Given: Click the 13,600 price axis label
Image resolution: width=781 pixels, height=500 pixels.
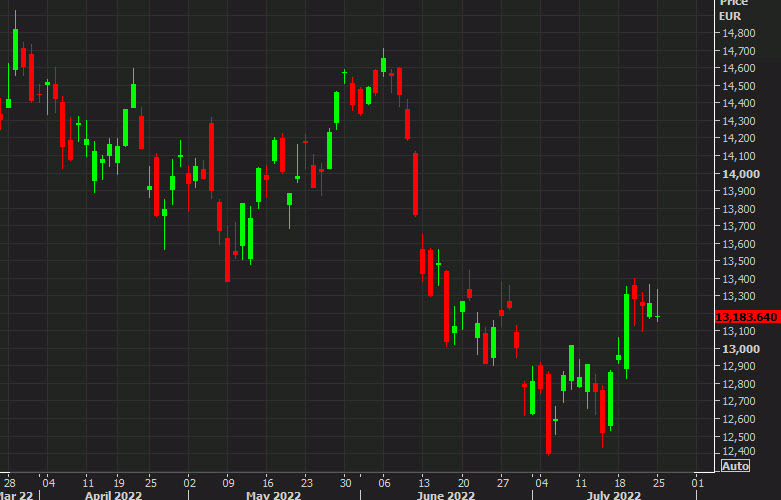Looking at the screenshot, I should pyautogui.click(x=739, y=244).
